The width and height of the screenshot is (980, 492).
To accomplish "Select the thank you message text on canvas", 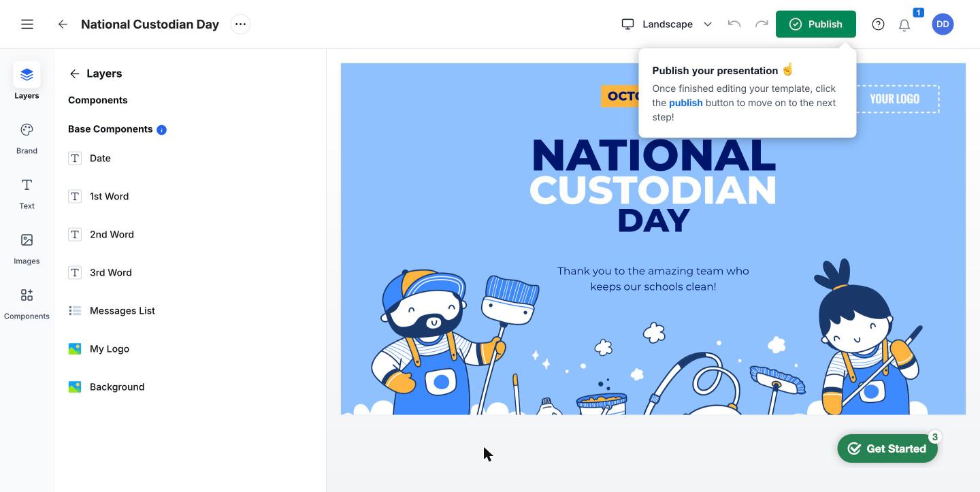I will [x=653, y=279].
